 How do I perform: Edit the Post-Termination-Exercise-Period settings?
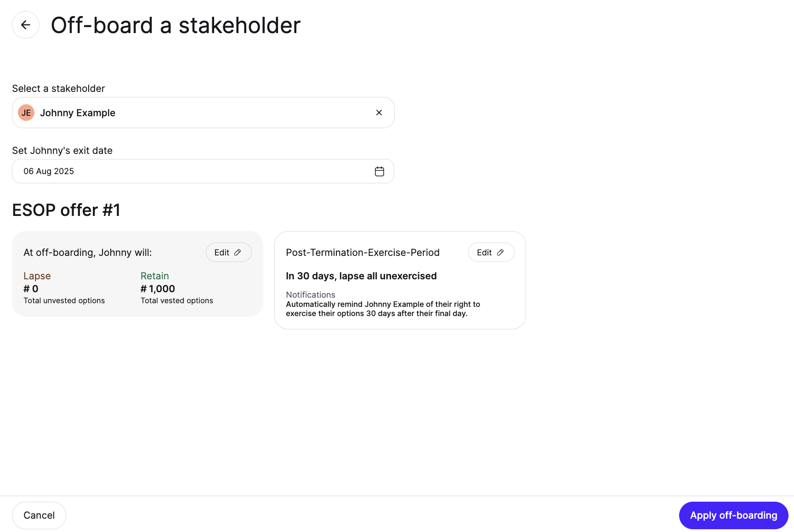(491, 252)
